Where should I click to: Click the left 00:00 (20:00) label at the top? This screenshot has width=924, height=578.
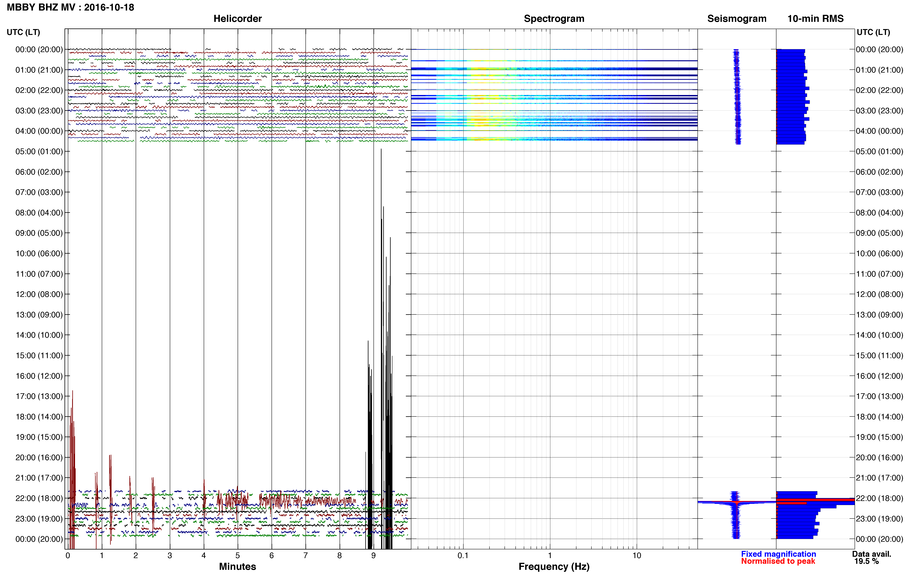tap(39, 49)
